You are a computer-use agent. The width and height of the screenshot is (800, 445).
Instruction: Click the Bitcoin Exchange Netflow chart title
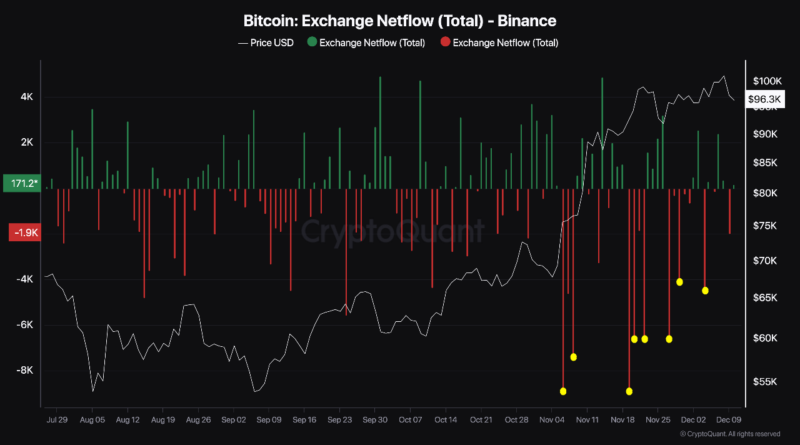coord(399,20)
